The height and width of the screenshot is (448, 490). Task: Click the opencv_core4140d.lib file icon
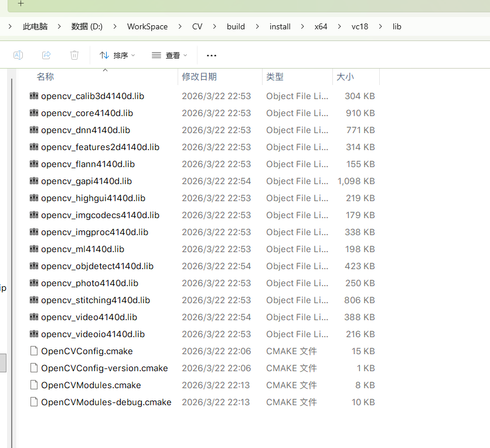[x=34, y=113]
